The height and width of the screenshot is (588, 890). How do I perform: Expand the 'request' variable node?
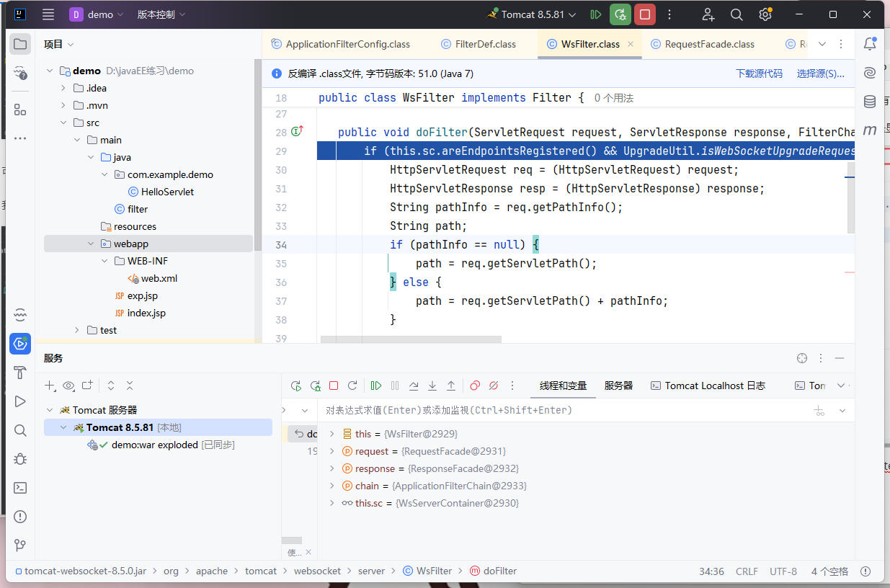331,451
